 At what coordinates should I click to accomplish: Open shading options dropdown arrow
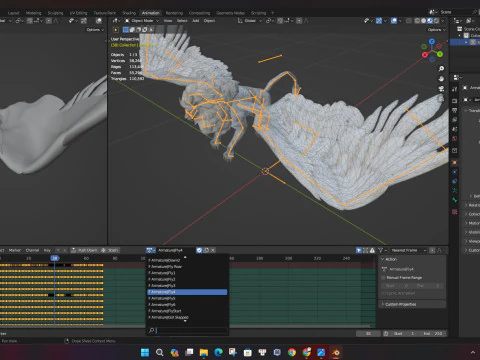(x=443, y=21)
